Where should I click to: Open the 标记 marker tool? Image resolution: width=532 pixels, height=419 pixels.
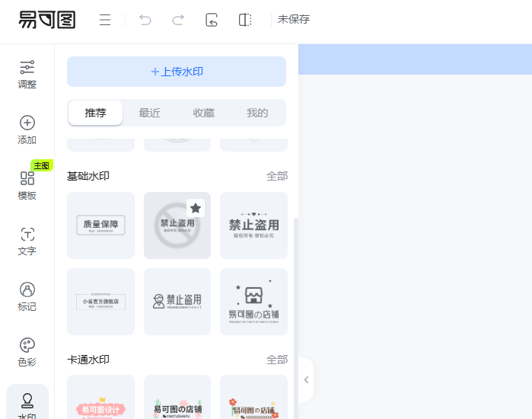(x=27, y=297)
